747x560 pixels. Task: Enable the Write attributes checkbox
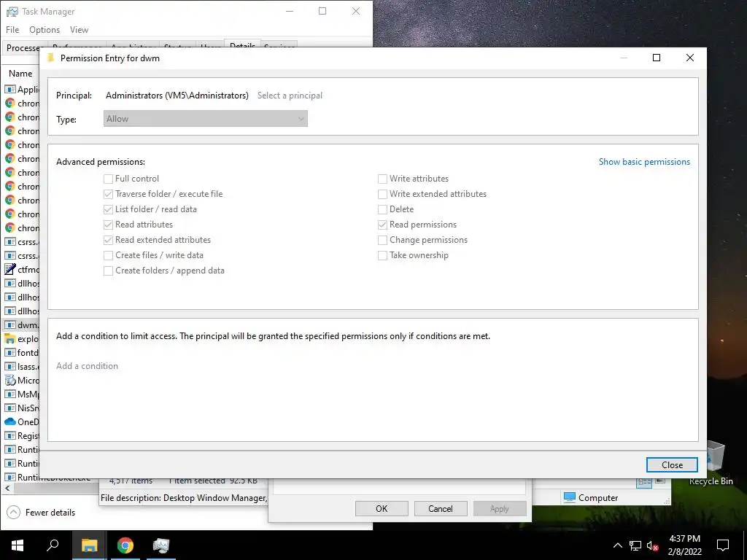(382, 179)
